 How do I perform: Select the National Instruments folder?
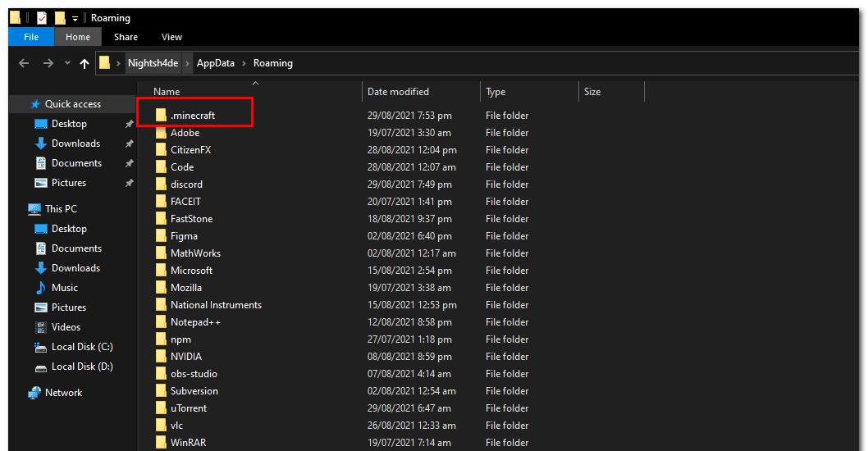pos(216,305)
